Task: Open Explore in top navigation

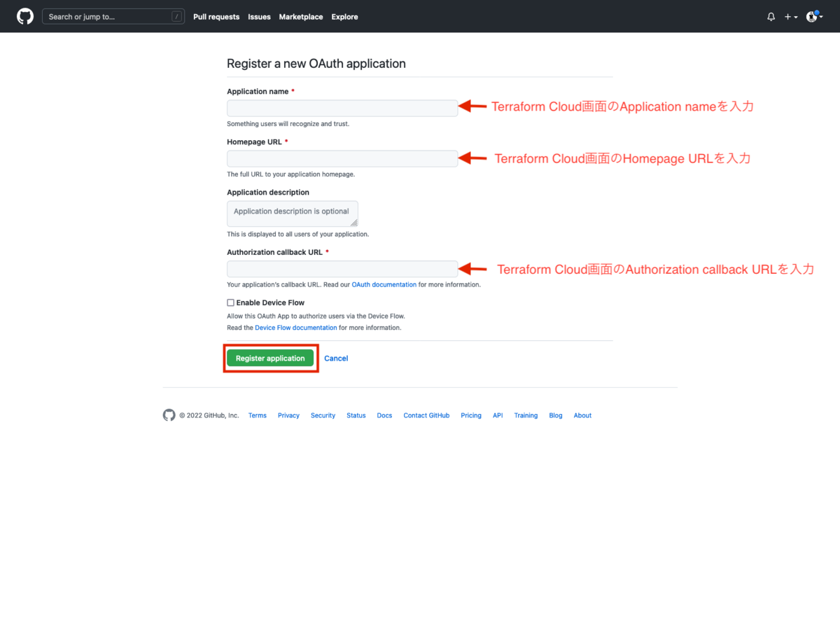Action: [344, 17]
